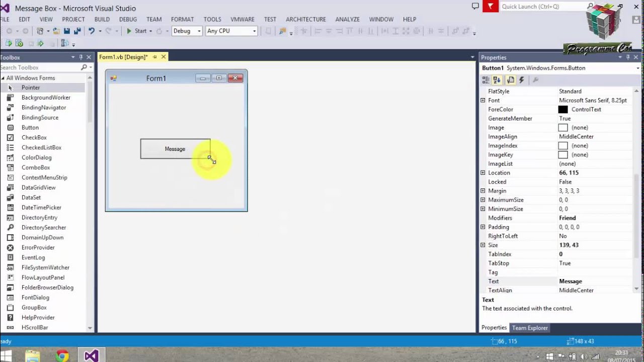Open the Start button options dropdown arrow
This screenshot has height=362, width=644.
point(150,31)
